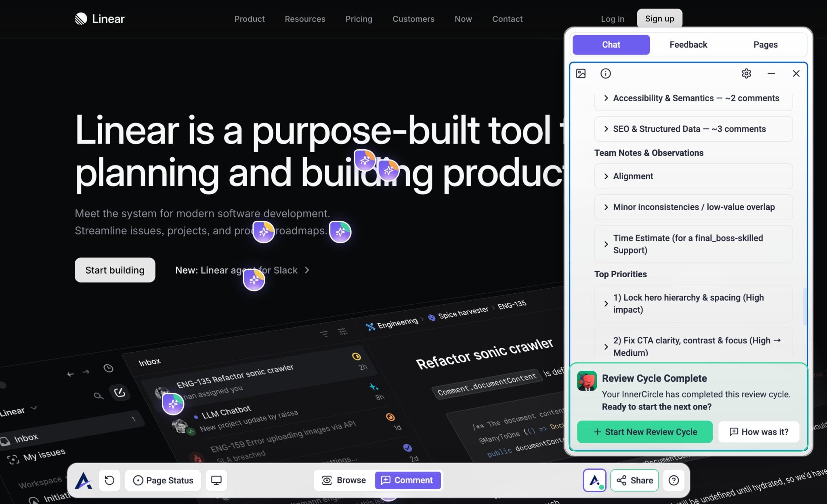
Task: Switch to Comment mode
Action: (407, 480)
